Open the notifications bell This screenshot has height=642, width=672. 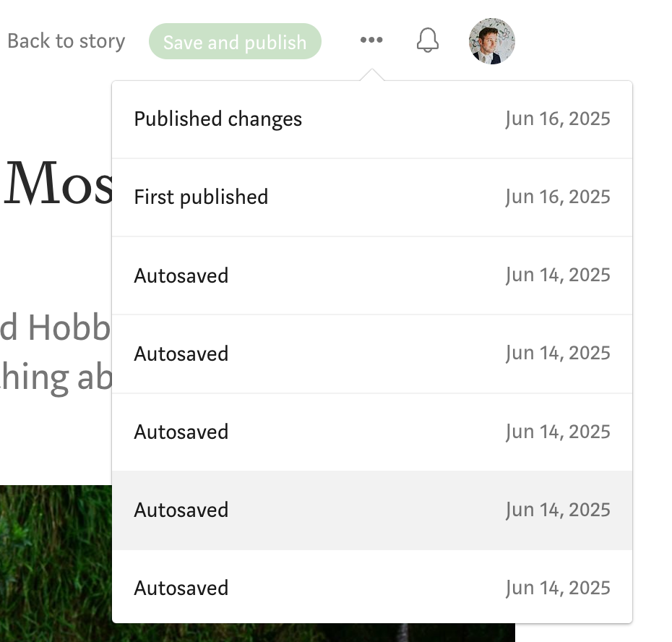[427, 40]
